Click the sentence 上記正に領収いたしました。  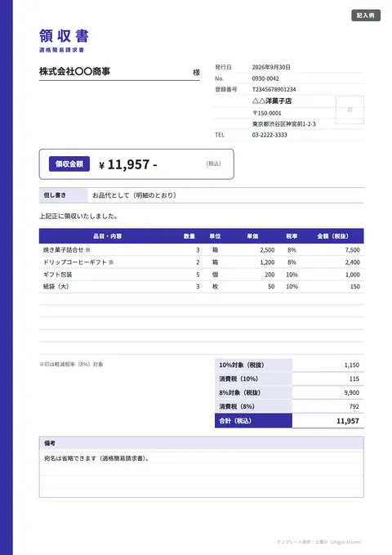pos(78,216)
